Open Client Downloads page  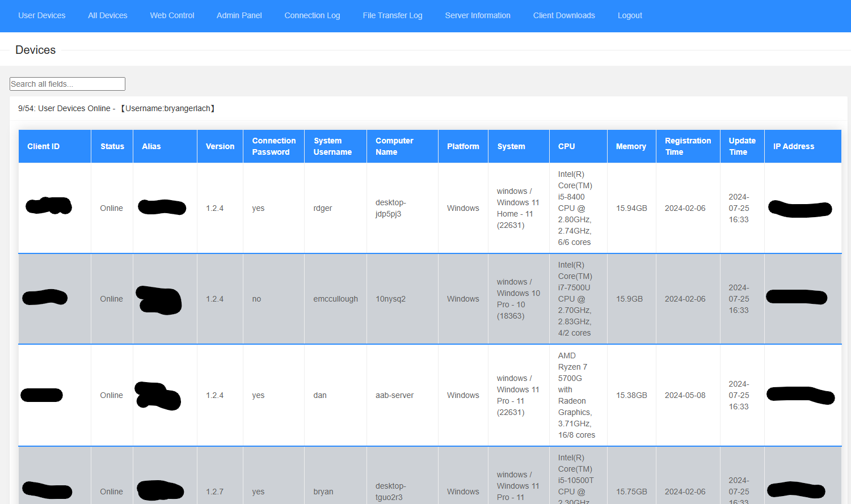point(564,15)
